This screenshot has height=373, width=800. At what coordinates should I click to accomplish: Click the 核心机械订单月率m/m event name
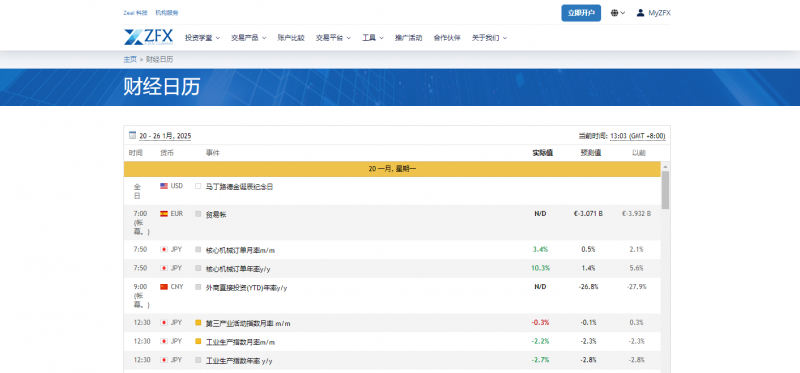click(240, 251)
